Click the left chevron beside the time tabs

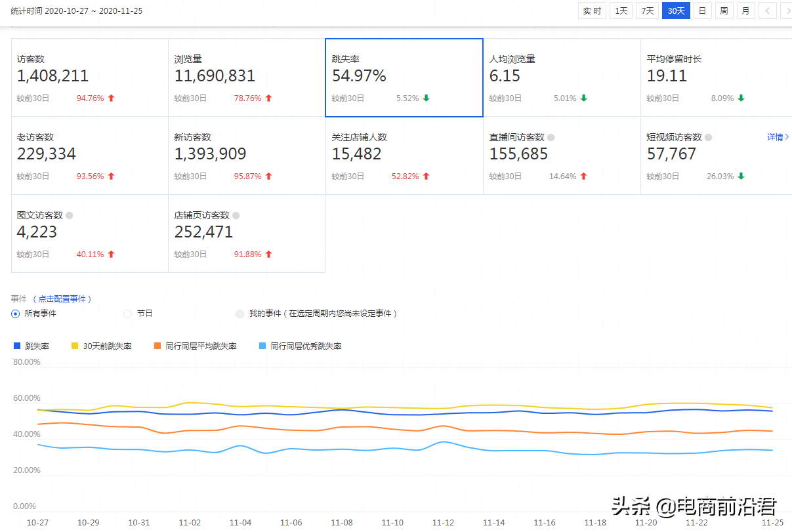(x=767, y=10)
